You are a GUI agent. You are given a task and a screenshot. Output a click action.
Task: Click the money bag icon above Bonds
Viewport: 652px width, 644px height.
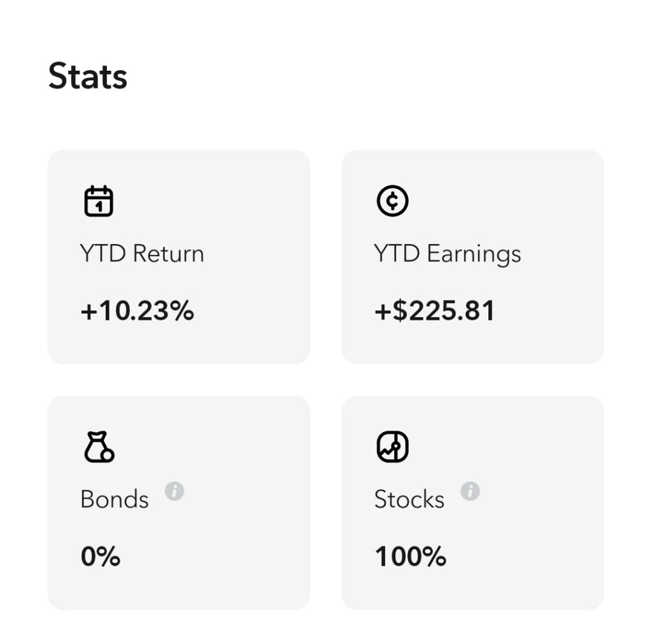99,447
